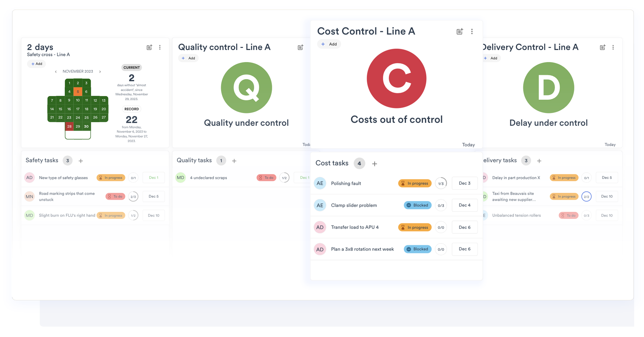Click the Cost Control add-note icon
644x337 pixels.
point(459,31)
